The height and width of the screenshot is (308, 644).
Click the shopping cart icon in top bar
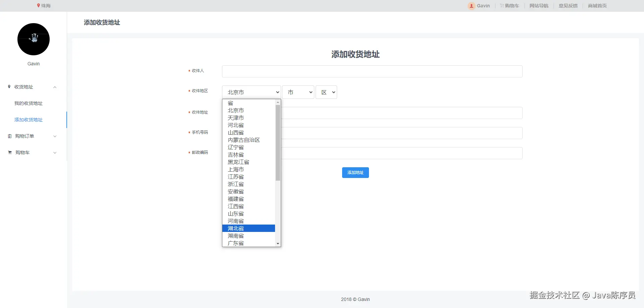point(502,6)
